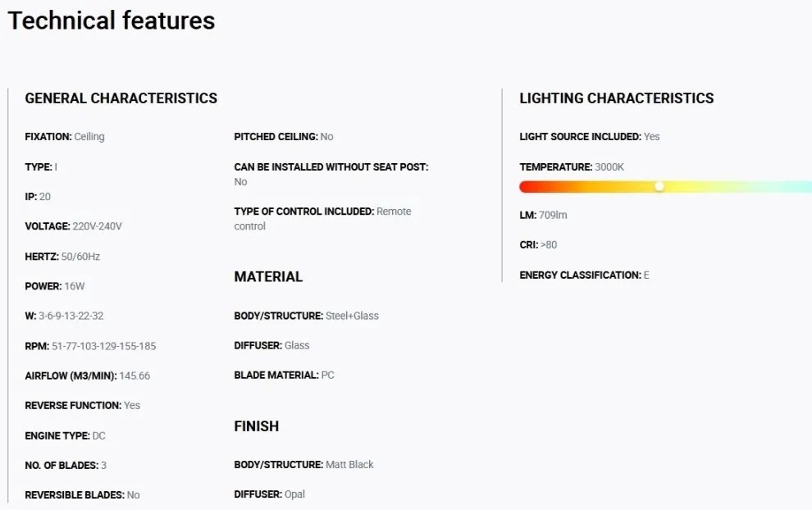Click the Blade Material: PC entry
This screenshot has height=510, width=812.
[285, 375]
